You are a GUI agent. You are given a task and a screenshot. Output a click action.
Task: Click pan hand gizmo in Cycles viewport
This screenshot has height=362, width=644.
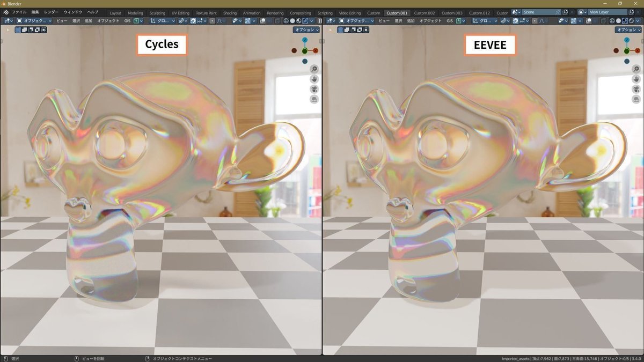314,79
